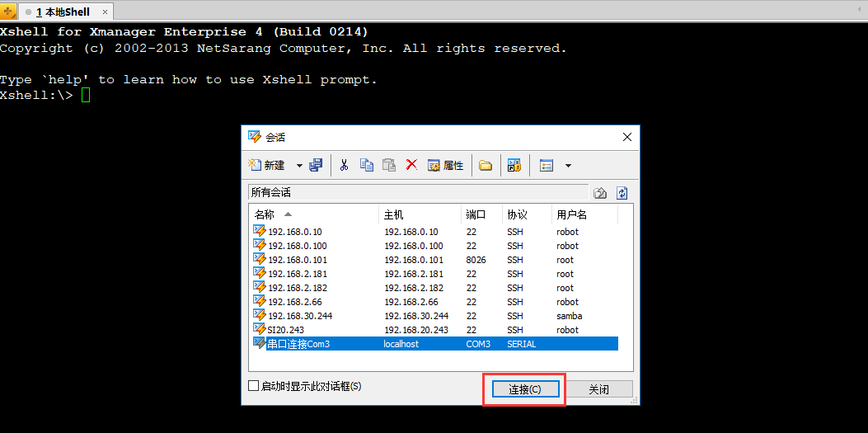Select session named 192.168.30.244
Viewport: 868px width, 433px height.
click(x=300, y=316)
